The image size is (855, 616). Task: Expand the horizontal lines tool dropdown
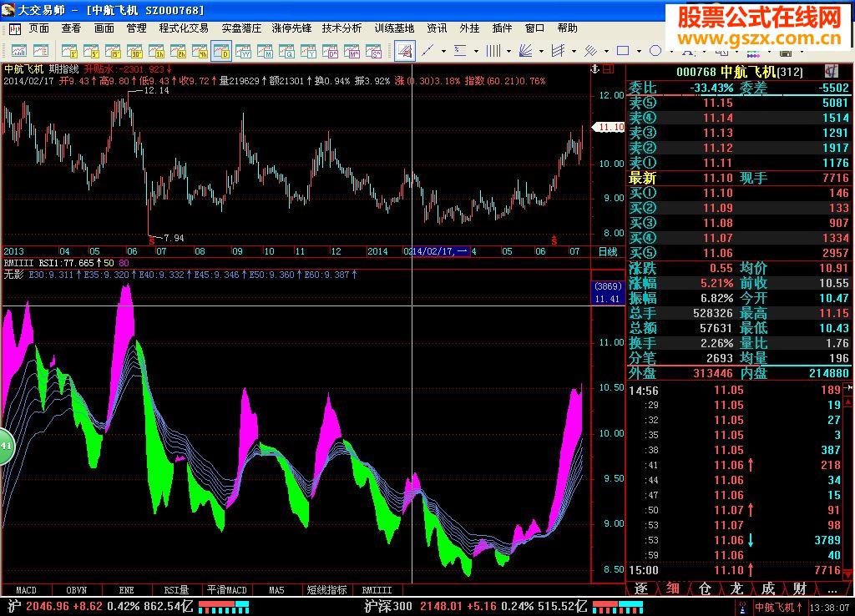click(476, 51)
